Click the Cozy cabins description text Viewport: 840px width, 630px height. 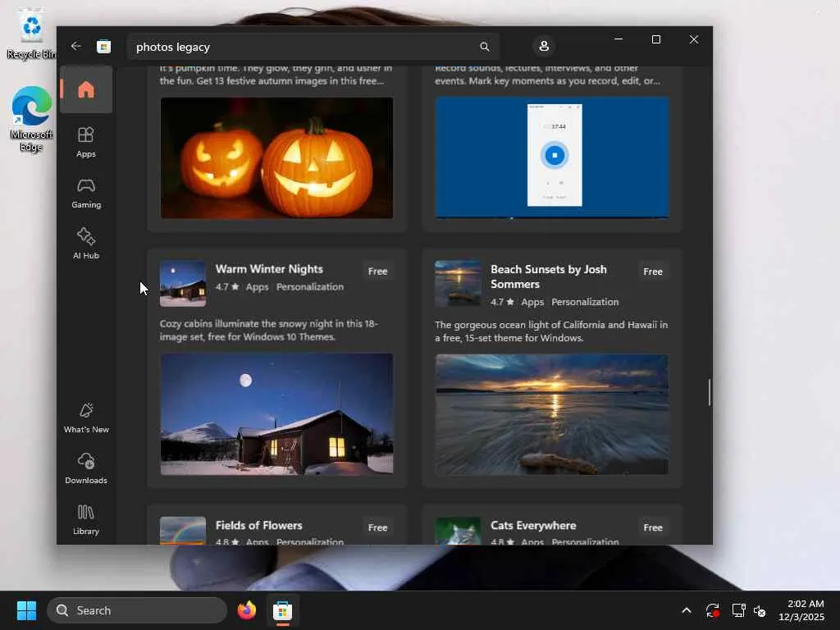click(268, 330)
